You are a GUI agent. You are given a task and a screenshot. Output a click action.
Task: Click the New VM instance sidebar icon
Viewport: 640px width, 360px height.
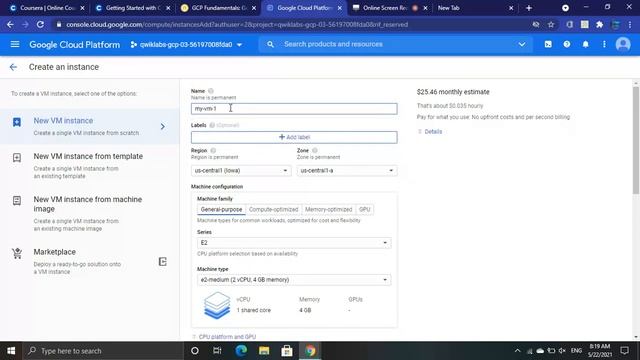(17, 122)
